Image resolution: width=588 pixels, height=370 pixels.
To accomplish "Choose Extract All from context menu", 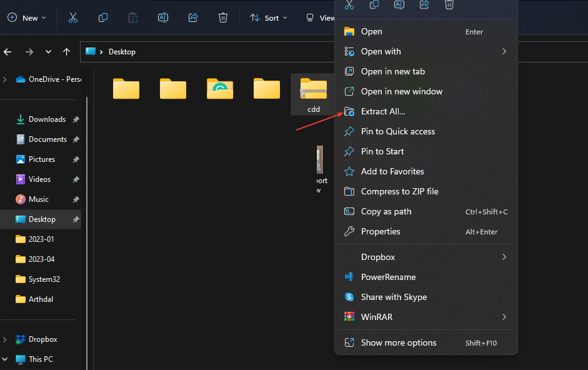I will (x=383, y=111).
